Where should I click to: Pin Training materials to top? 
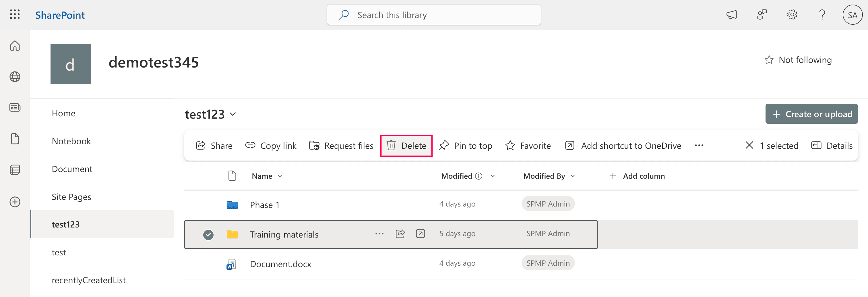[466, 145]
